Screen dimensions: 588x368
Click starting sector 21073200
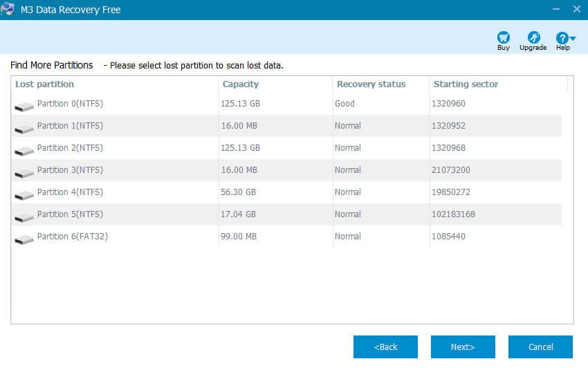pos(451,170)
